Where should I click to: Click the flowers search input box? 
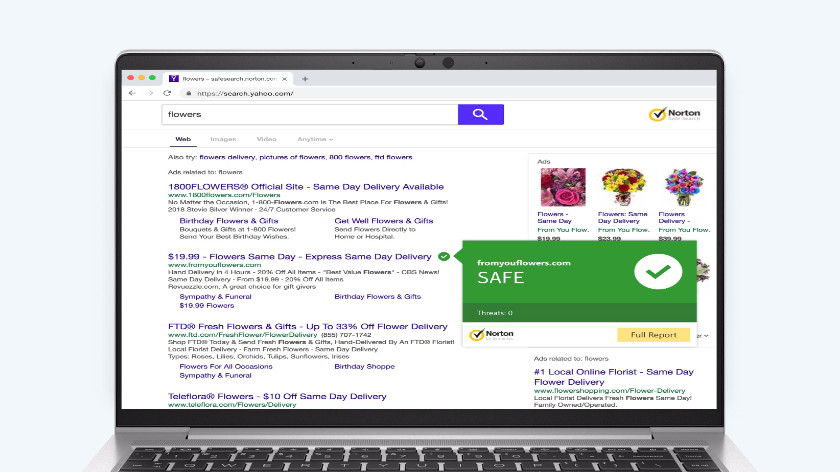pyautogui.click(x=310, y=114)
